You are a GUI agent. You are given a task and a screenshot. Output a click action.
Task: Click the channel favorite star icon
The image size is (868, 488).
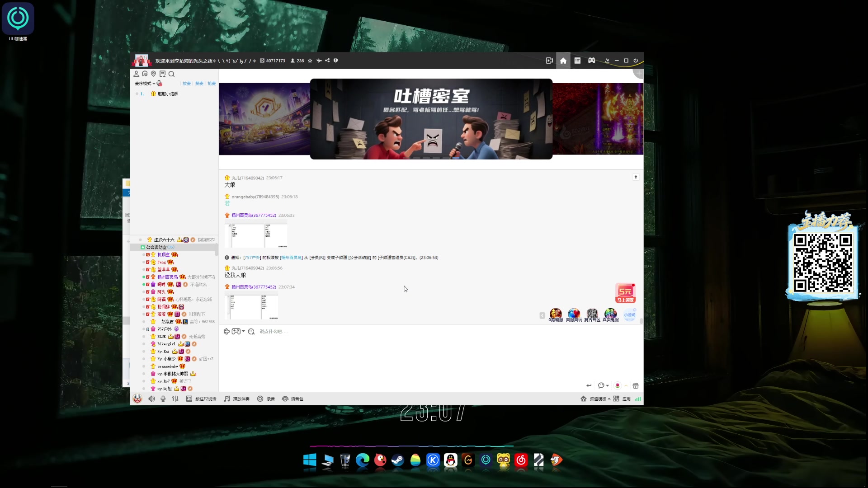coord(310,61)
